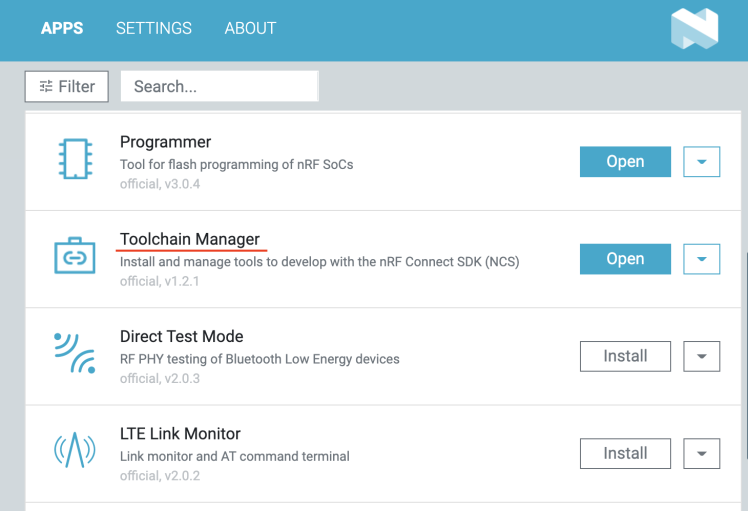Switch to the Settings tab
Viewport: 748px width, 511px height.
154,28
